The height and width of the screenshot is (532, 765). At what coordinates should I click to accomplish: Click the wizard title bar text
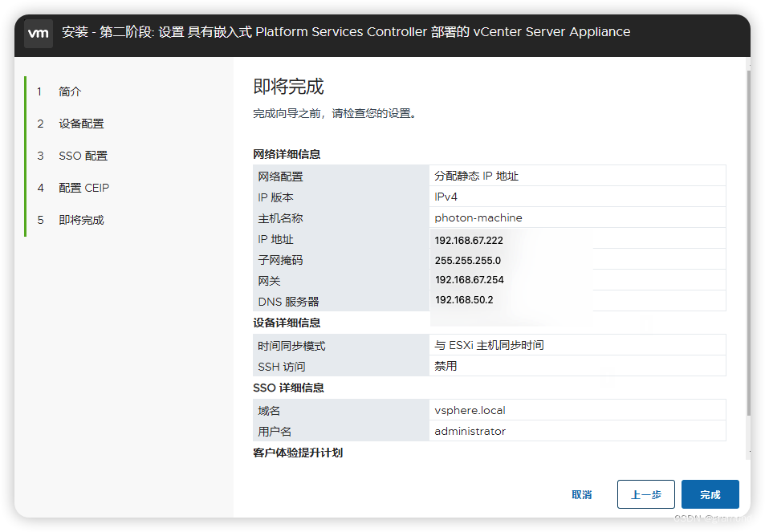[346, 32]
